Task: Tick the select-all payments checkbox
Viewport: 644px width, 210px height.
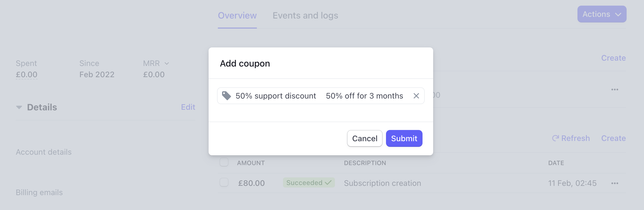Action: click(224, 162)
